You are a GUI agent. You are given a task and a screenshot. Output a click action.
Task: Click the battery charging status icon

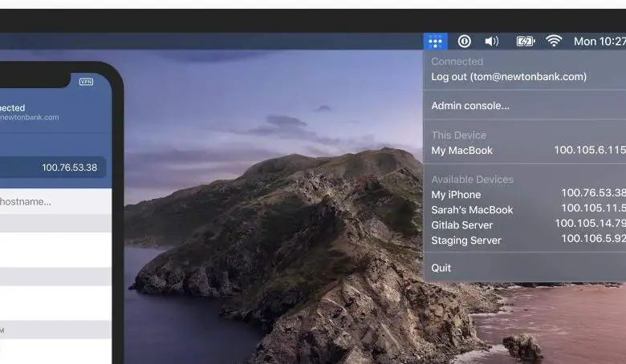click(526, 42)
